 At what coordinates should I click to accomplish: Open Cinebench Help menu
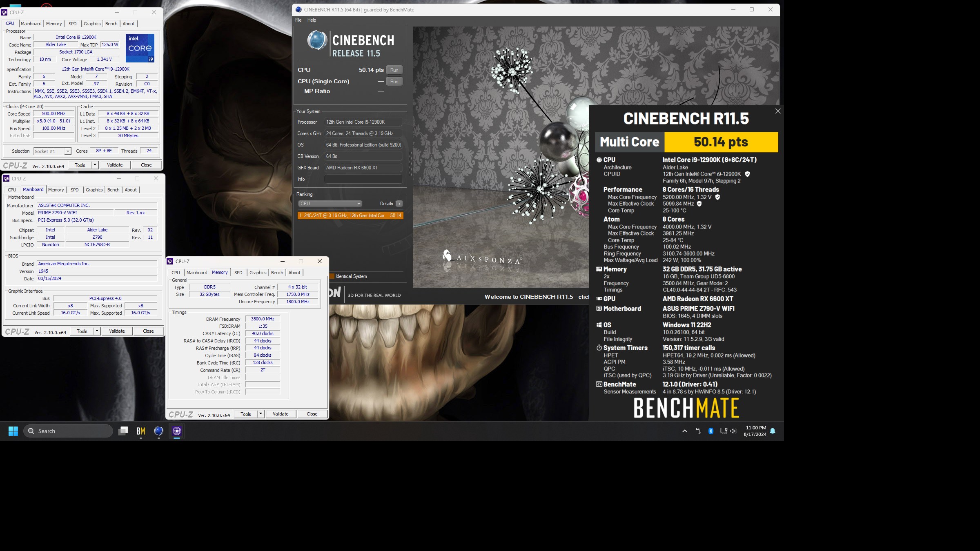312,20
